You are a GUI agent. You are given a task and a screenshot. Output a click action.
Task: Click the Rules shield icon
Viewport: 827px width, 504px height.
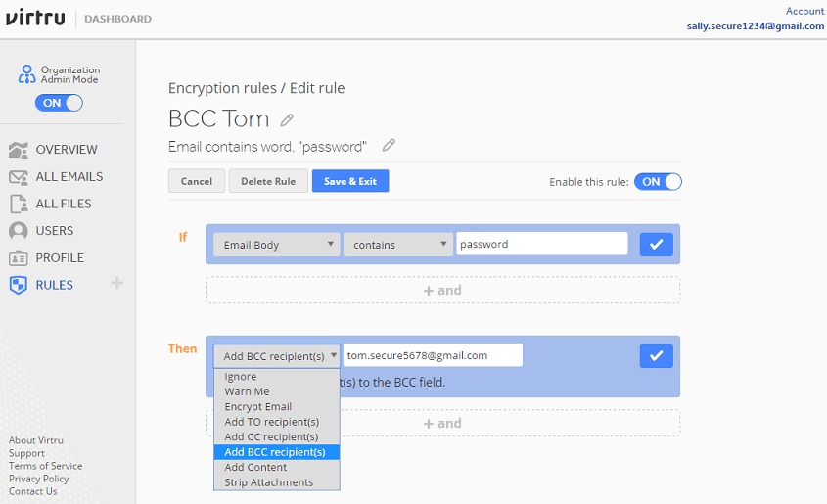pos(18,285)
